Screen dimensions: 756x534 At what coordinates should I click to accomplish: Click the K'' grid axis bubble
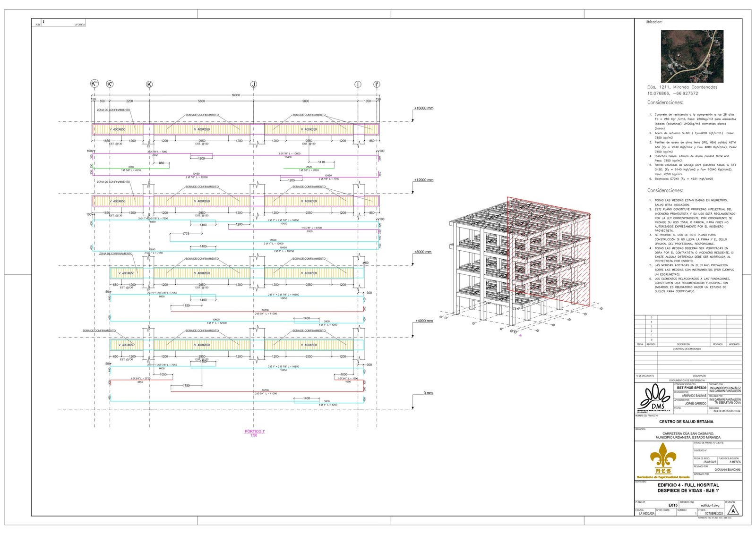click(94, 84)
